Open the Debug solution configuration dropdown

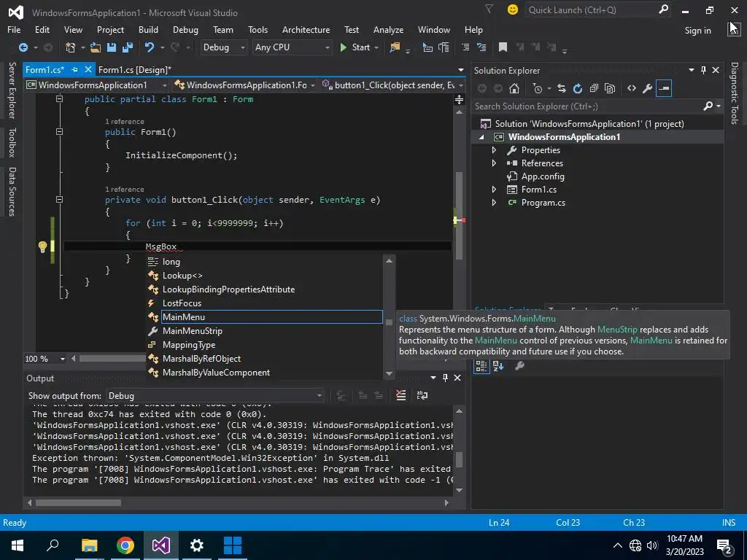point(223,47)
